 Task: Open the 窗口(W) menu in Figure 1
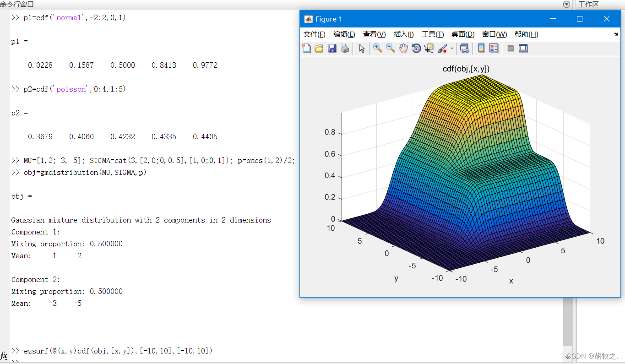(495, 34)
